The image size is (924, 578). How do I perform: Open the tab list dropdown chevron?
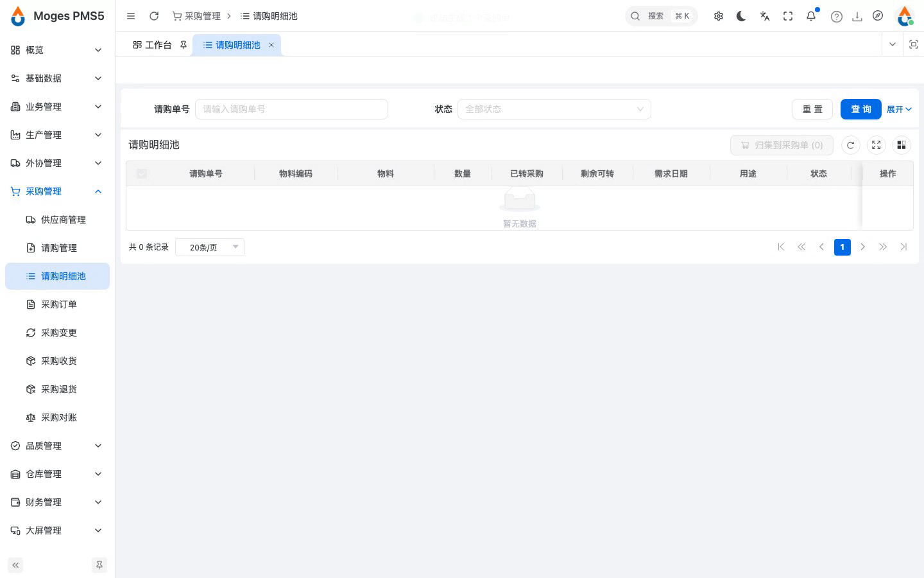(893, 44)
